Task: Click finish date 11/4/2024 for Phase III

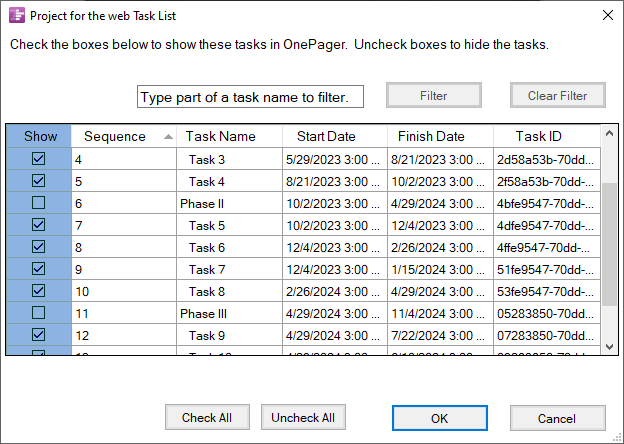Action: coord(440,314)
